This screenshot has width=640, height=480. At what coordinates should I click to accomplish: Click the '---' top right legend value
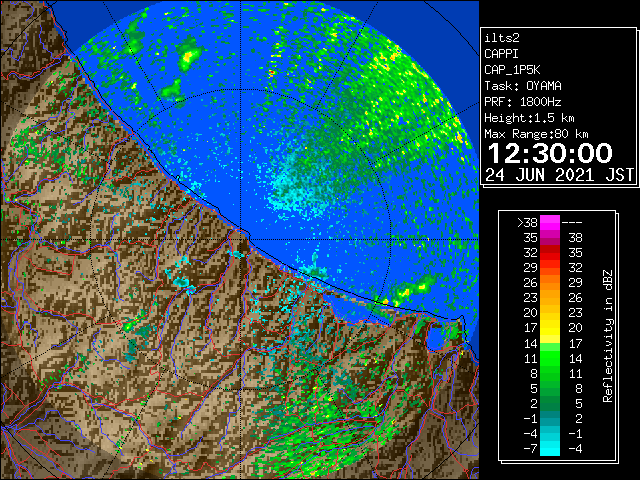coord(572,223)
